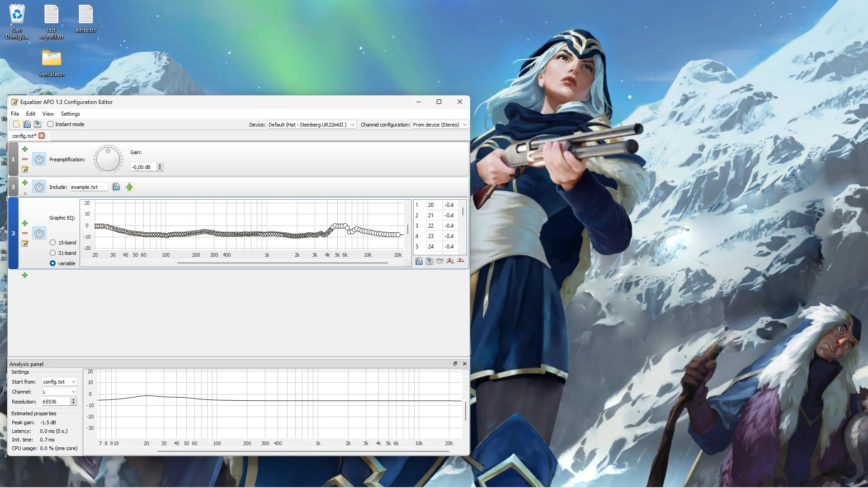Select variable Graphic EQ option
Viewport: 868px width, 488px height.
[53, 263]
